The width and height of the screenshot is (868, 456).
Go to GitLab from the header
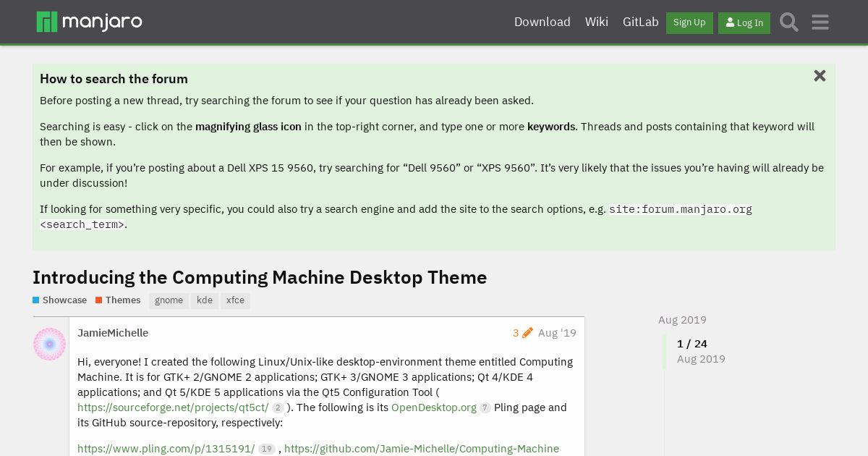[641, 22]
